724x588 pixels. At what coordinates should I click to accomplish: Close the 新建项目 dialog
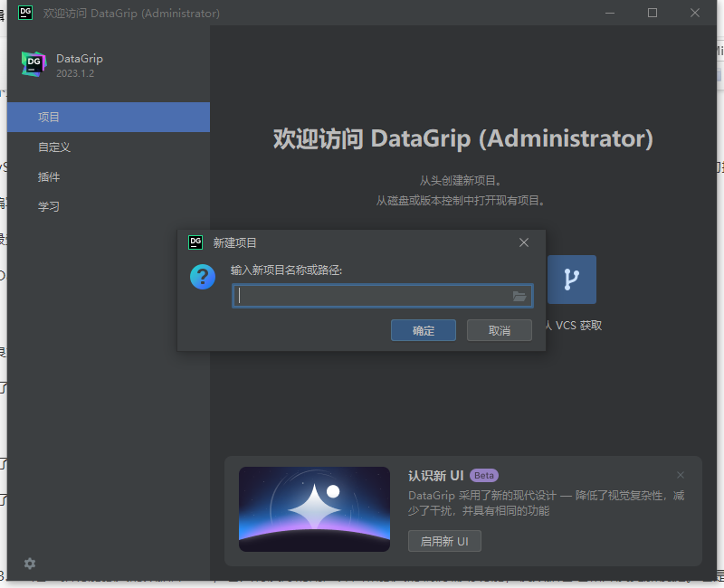524,242
